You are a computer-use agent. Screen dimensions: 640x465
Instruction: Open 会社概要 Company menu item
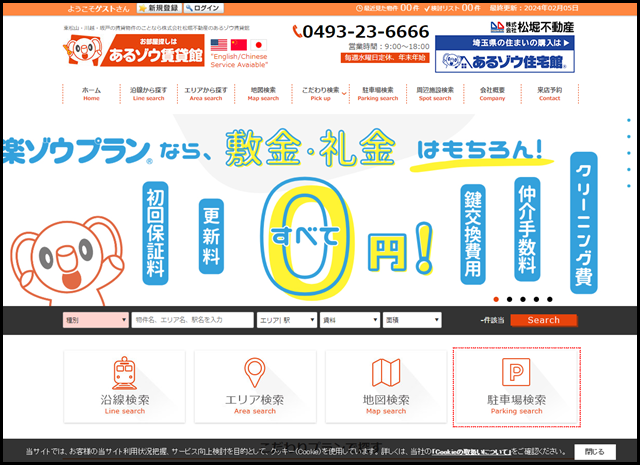click(x=492, y=93)
